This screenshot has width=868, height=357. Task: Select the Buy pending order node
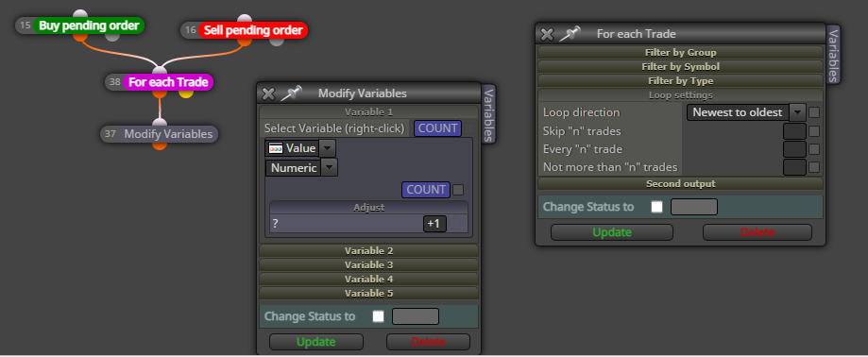89,26
